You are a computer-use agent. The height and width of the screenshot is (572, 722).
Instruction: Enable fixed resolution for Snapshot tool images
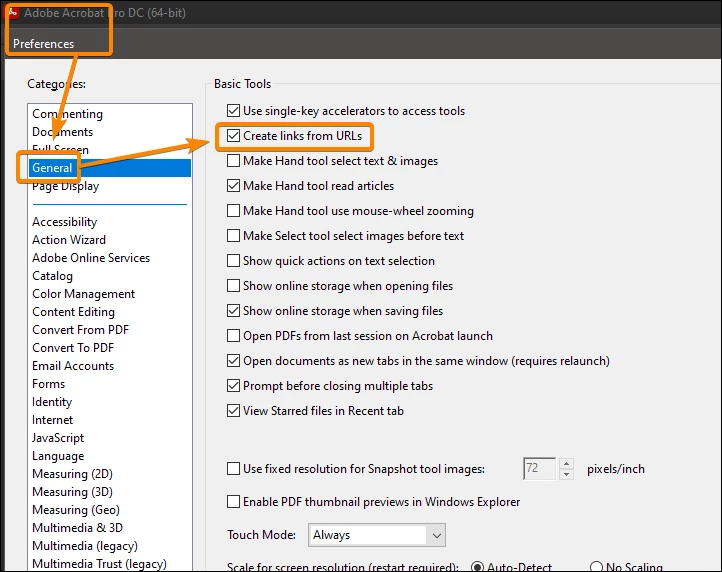(x=233, y=469)
